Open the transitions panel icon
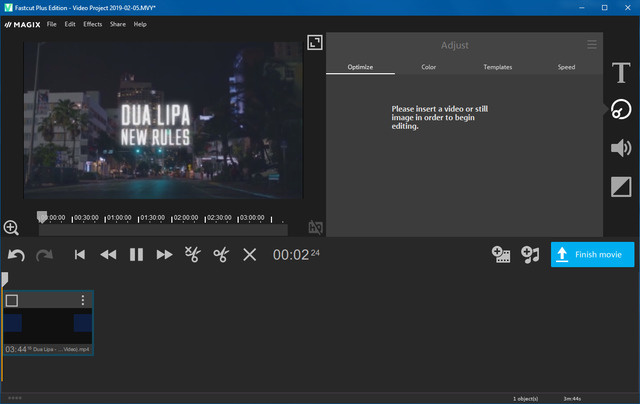This screenshot has width=640, height=404. (x=621, y=186)
